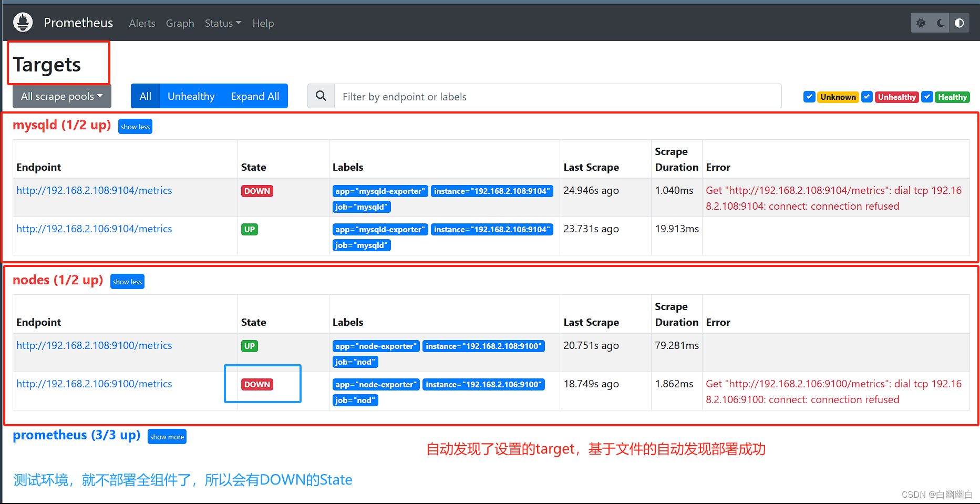Click scrape duration 19.913ms
980x504 pixels.
click(677, 229)
